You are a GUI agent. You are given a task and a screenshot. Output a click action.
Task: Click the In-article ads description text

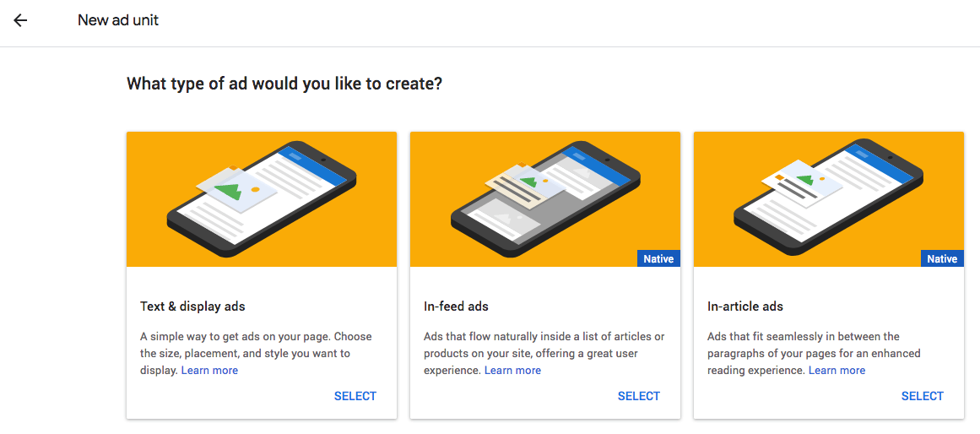click(x=814, y=353)
